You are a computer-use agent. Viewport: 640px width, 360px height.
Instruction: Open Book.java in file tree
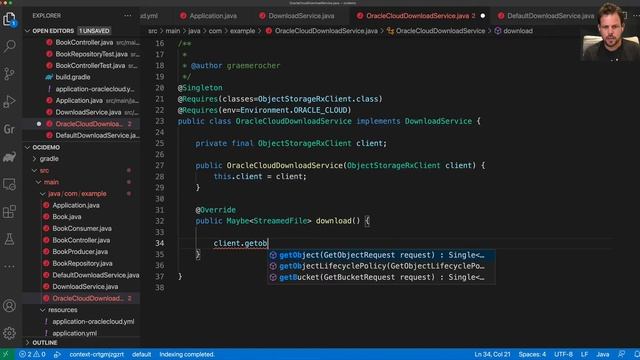tap(67, 217)
